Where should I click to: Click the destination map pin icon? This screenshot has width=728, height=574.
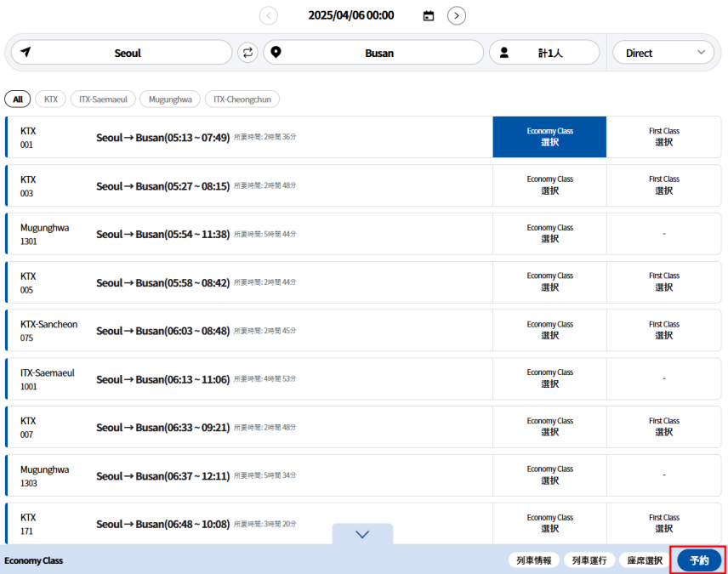point(276,53)
